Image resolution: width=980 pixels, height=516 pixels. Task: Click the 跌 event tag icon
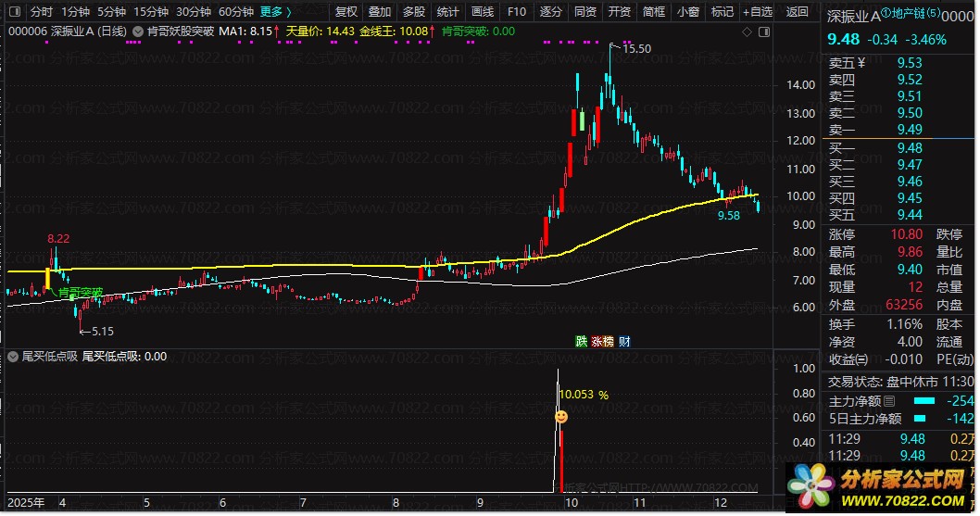582,341
